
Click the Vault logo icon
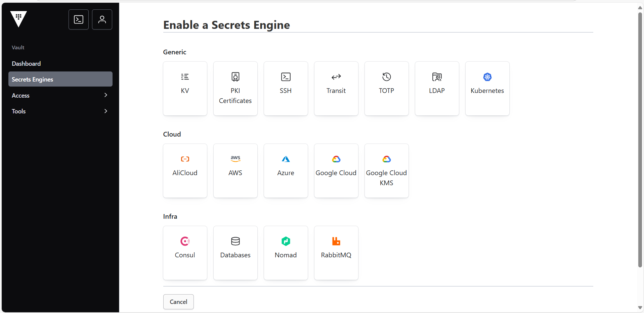pyautogui.click(x=18, y=19)
